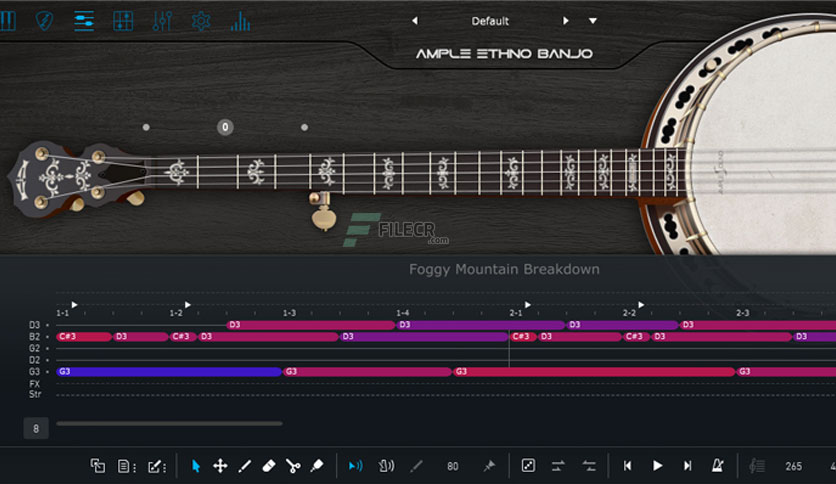The image size is (836, 484).
Task: Click the Foggy Mountain Breakdown riff title
Action: click(504, 269)
